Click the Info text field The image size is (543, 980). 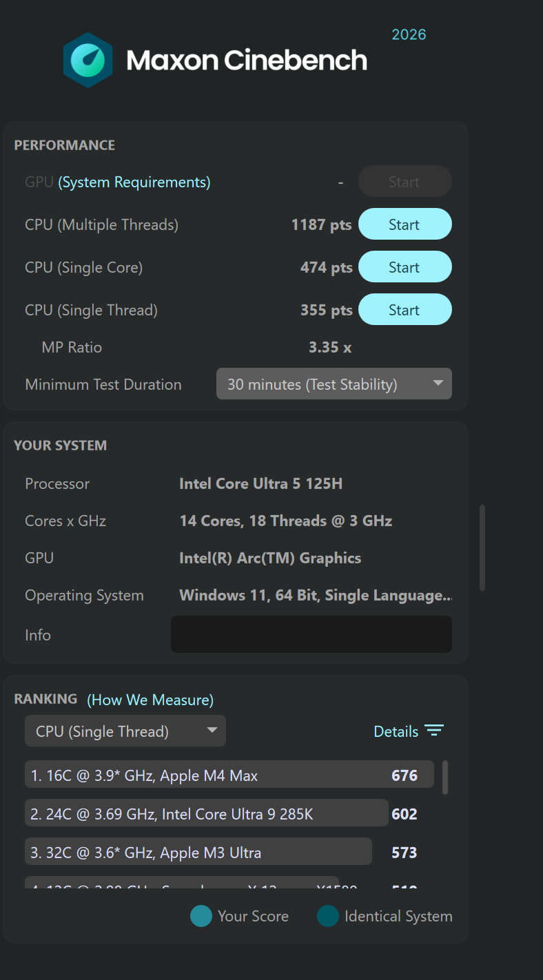[311, 634]
